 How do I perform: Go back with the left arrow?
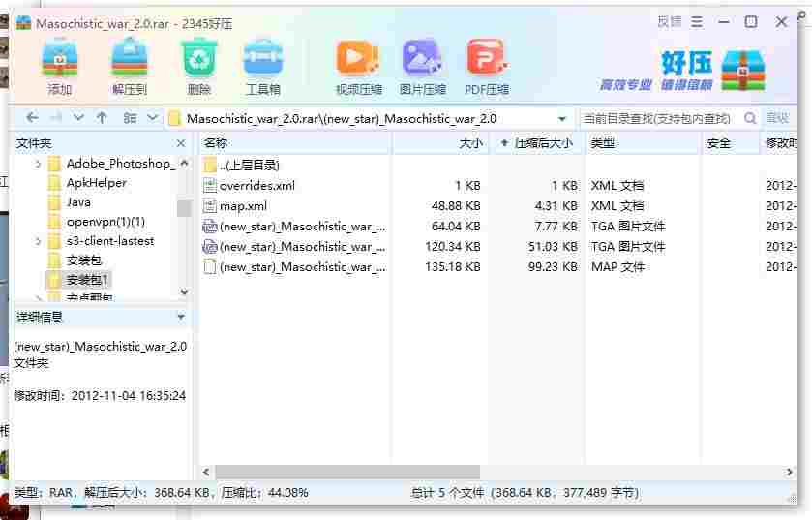click(x=32, y=118)
